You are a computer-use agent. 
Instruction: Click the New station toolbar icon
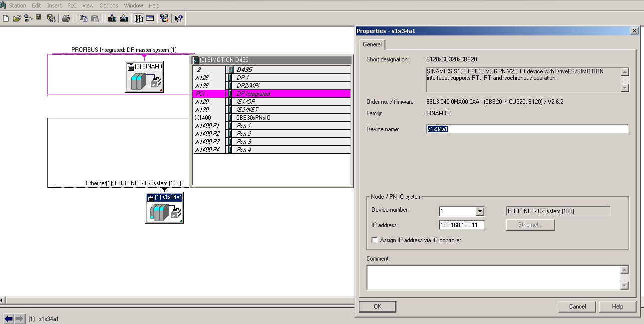click(x=5, y=18)
